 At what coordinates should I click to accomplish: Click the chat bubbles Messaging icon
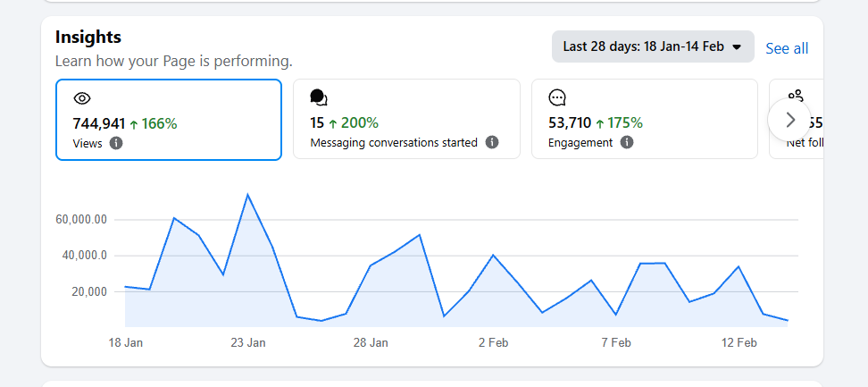pyautogui.click(x=319, y=98)
